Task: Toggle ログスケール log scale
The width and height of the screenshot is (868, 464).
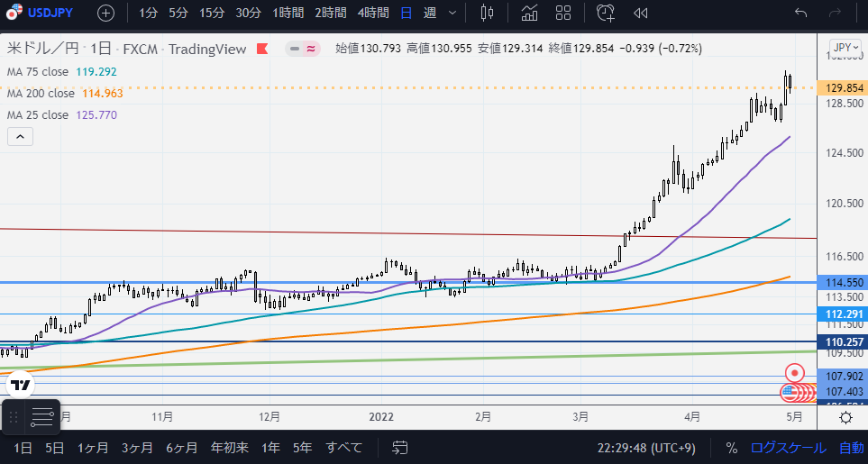Action: (789, 448)
